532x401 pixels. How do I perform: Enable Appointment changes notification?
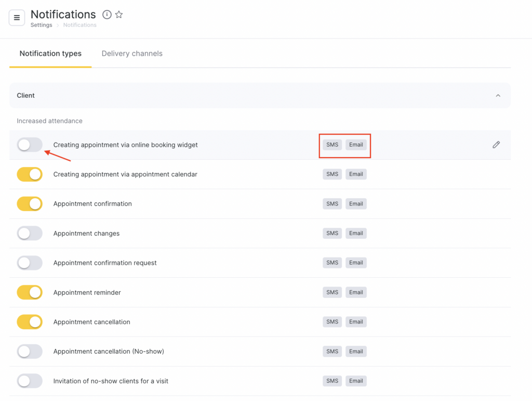(x=30, y=234)
